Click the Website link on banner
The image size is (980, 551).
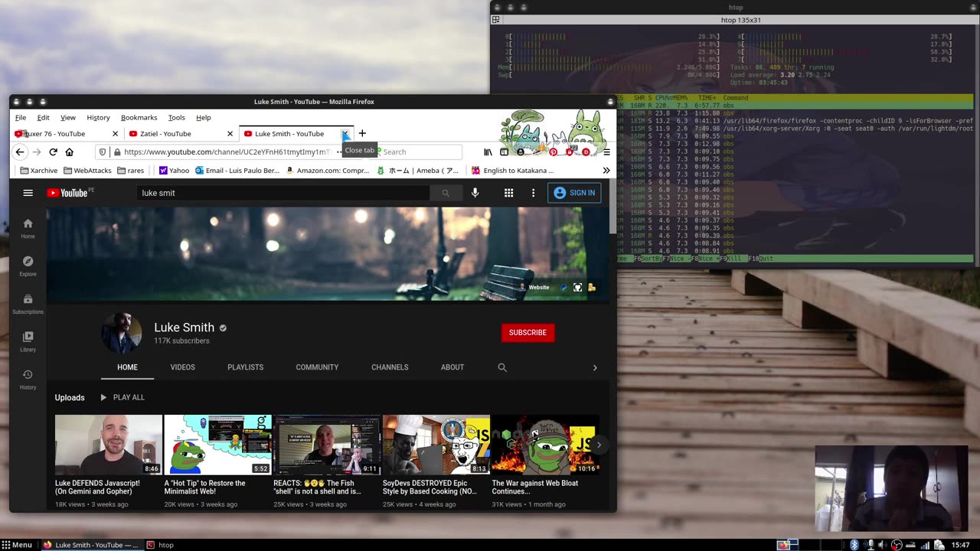[x=534, y=287]
